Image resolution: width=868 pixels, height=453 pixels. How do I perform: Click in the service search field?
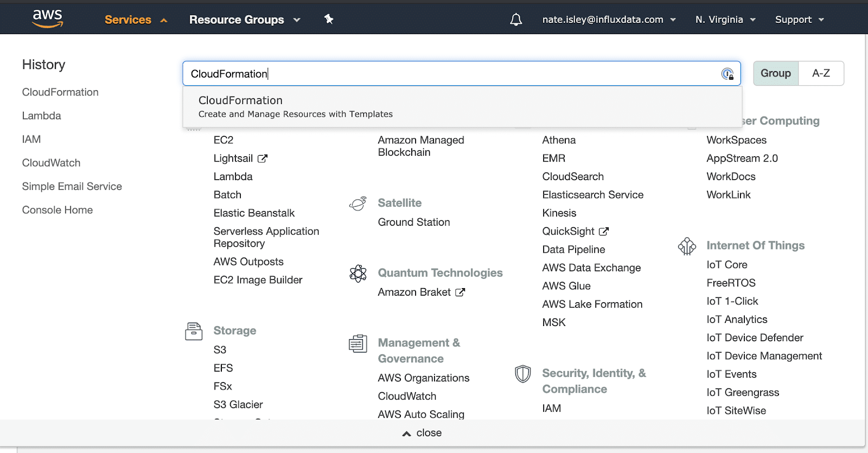450,74
